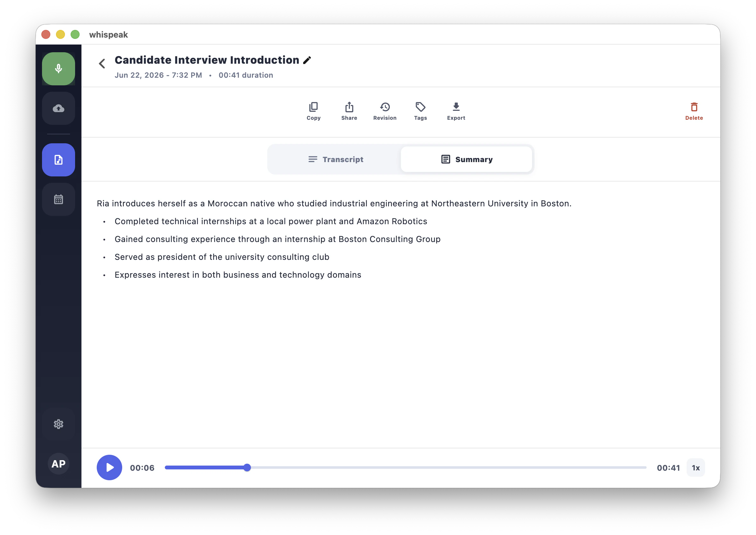Viewport: 756px width, 535px height.
Task: Click the bullet about Amazon Robotics internships
Action: click(271, 221)
